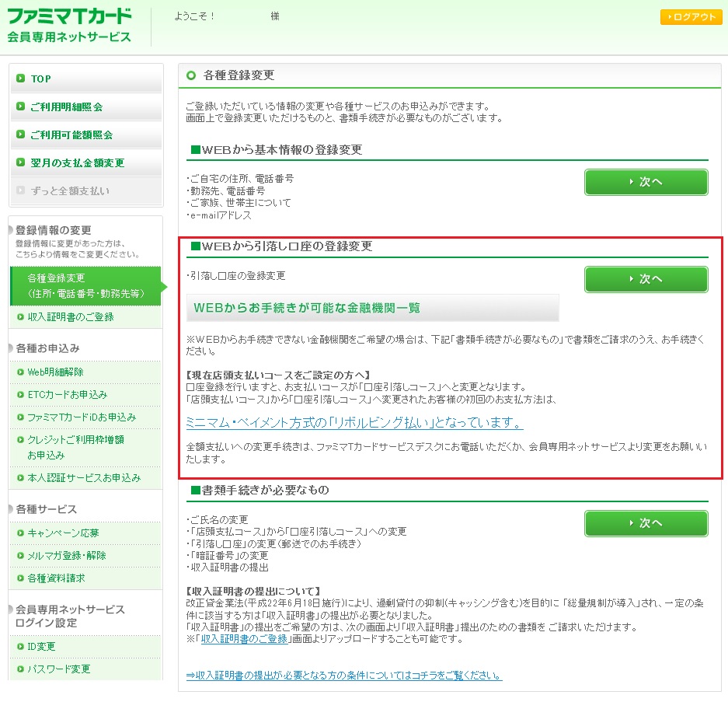Click bullet icon beside ID変更

20,647
